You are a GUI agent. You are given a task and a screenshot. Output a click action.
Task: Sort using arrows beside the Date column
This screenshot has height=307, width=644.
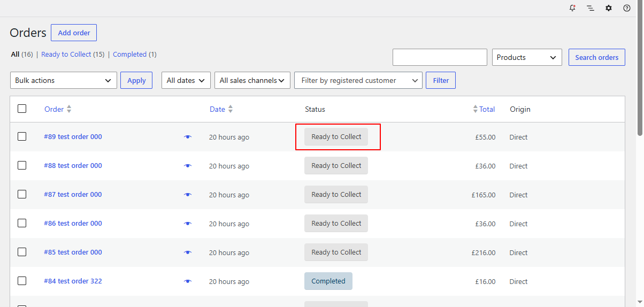coord(231,109)
